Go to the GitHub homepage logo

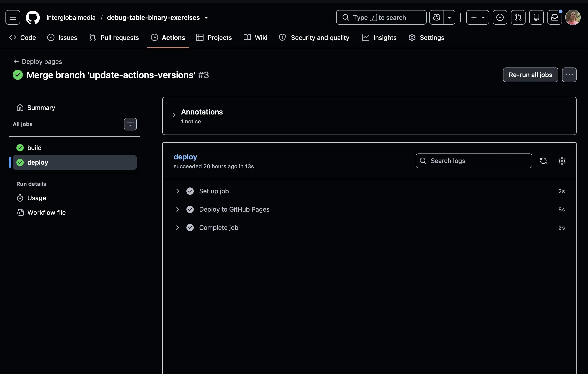tap(33, 17)
